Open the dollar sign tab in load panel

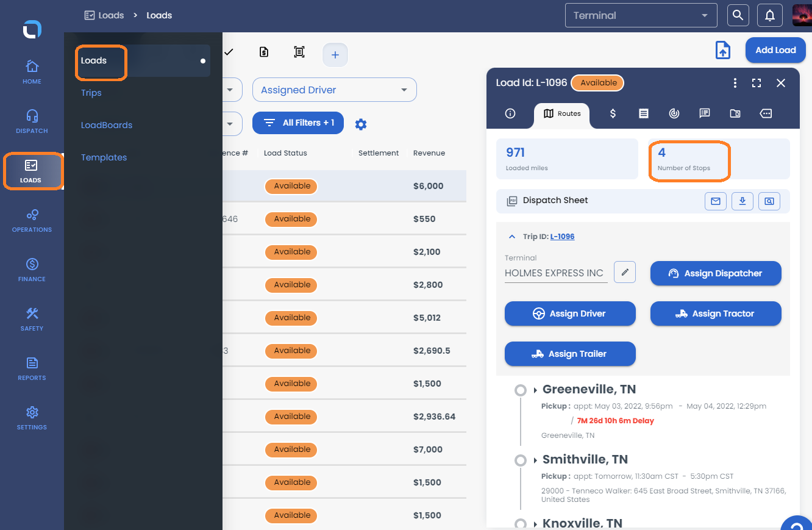coord(613,113)
